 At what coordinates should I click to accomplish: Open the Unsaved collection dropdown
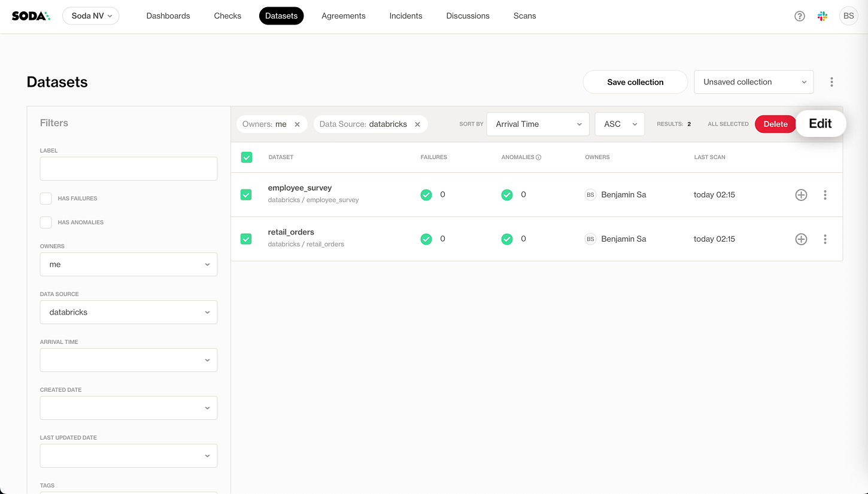click(754, 82)
